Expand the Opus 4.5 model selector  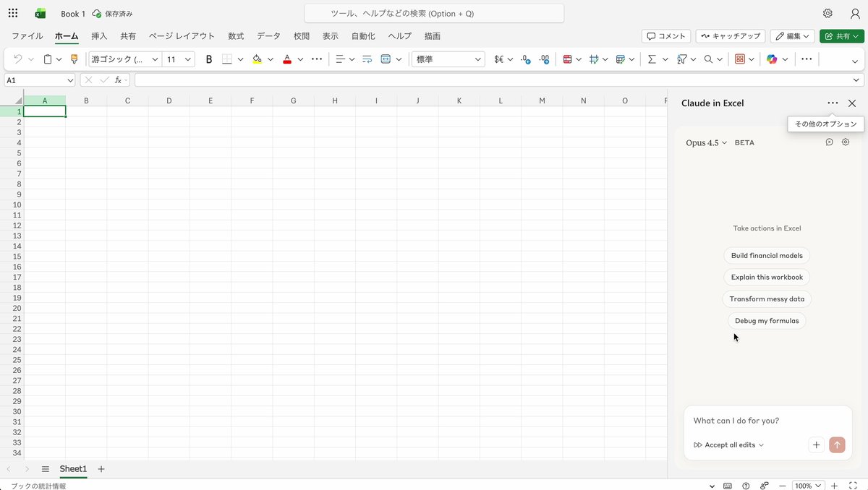(x=706, y=143)
